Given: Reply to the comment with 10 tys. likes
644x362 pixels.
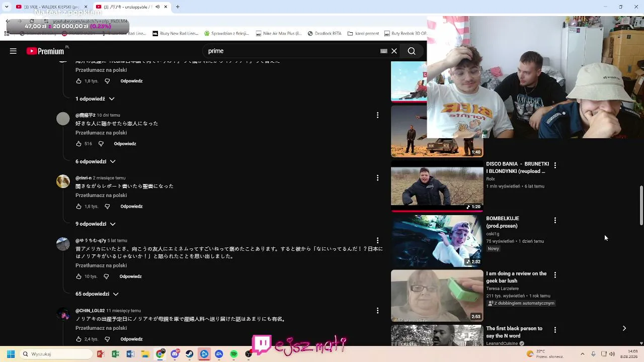Looking at the screenshot, I should (x=130, y=277).
